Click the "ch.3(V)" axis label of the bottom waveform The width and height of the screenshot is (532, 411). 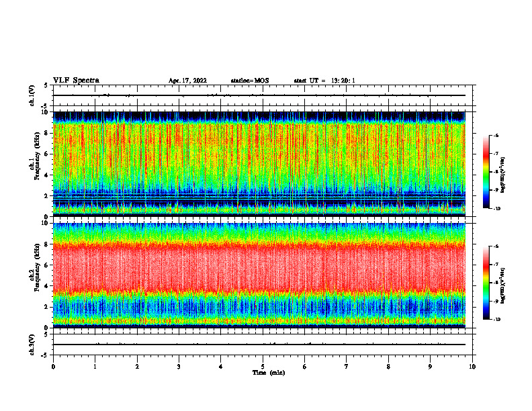click(x=32, y=345)
